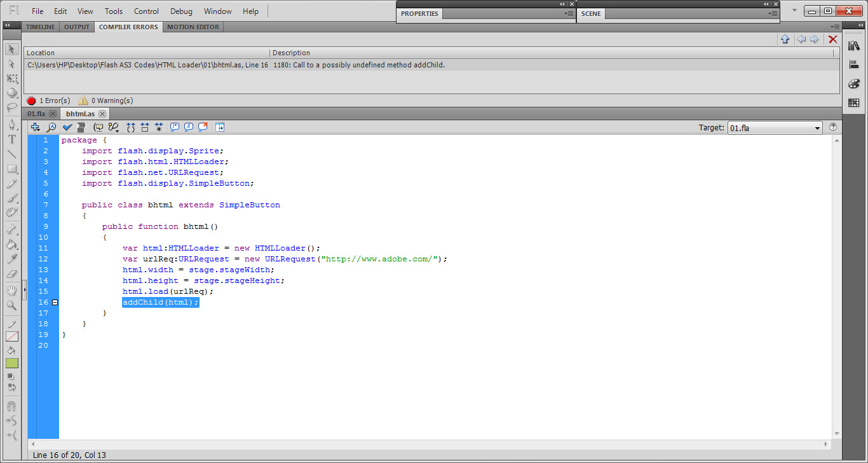Select the Selection (arrow) tool
The height and width of the screenshot is (463, 868).
point(11,49)
